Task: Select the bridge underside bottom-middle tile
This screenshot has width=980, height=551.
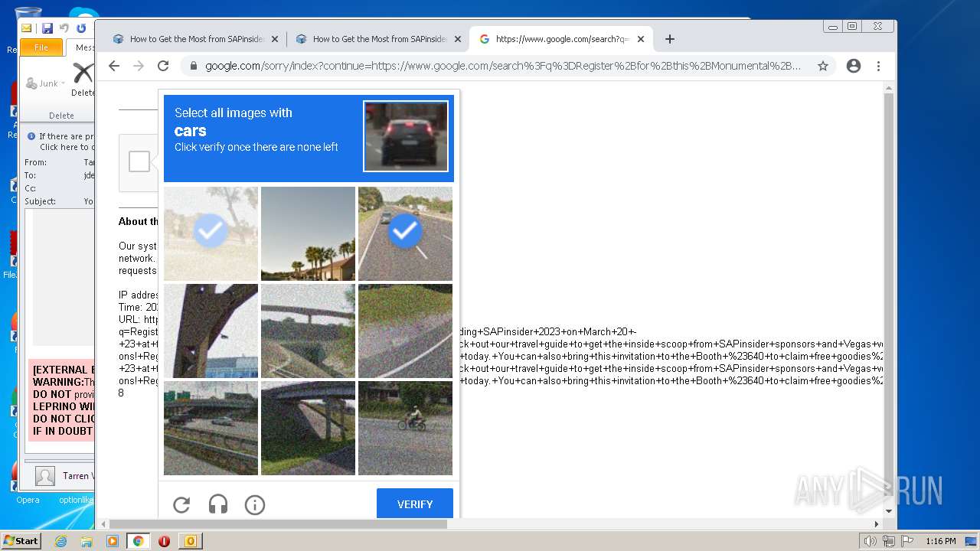Action: (x=308, y=428)
